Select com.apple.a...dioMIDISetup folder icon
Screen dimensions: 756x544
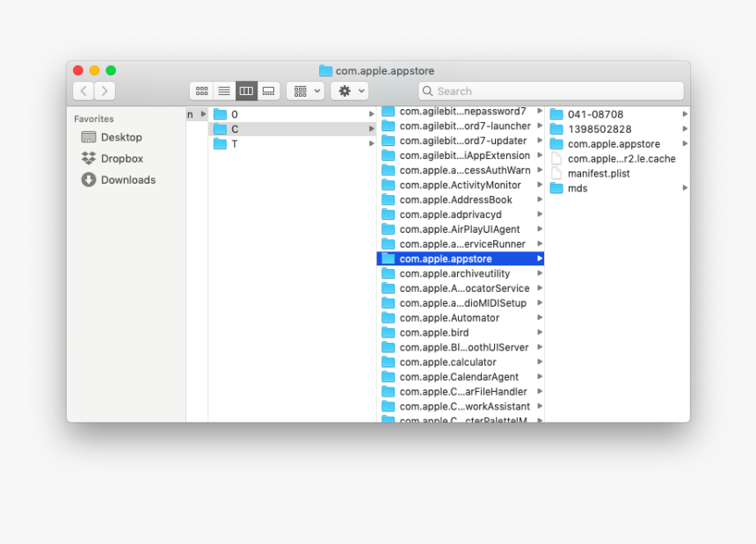click(x=389, y=303)
